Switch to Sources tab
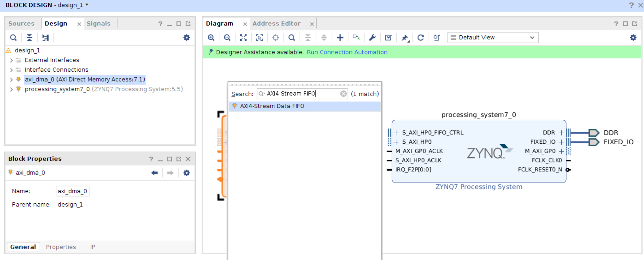644x260 pixels. 22,23
